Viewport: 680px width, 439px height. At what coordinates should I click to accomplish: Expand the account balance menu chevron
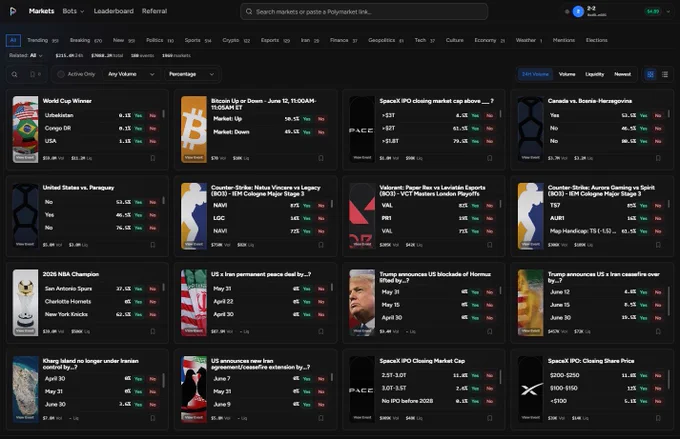click(x=668, y=12)
